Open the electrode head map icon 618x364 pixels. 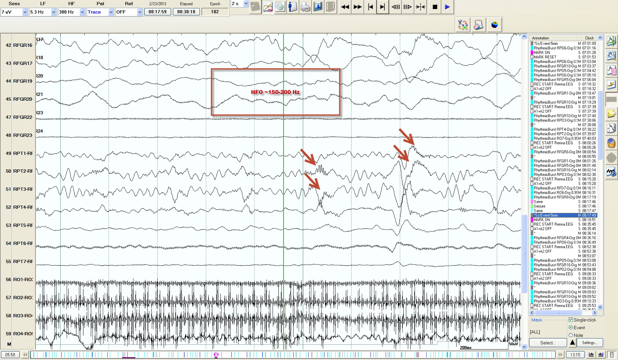[x=280, y=7]
